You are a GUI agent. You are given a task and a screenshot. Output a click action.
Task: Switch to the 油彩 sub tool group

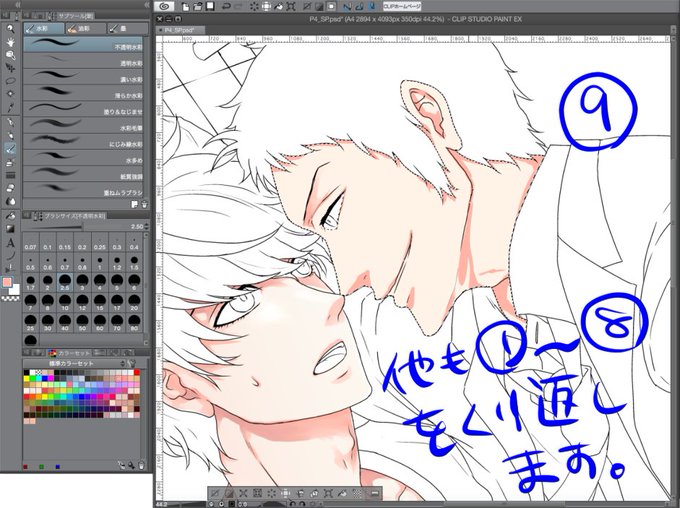click(x=85, y=29)
